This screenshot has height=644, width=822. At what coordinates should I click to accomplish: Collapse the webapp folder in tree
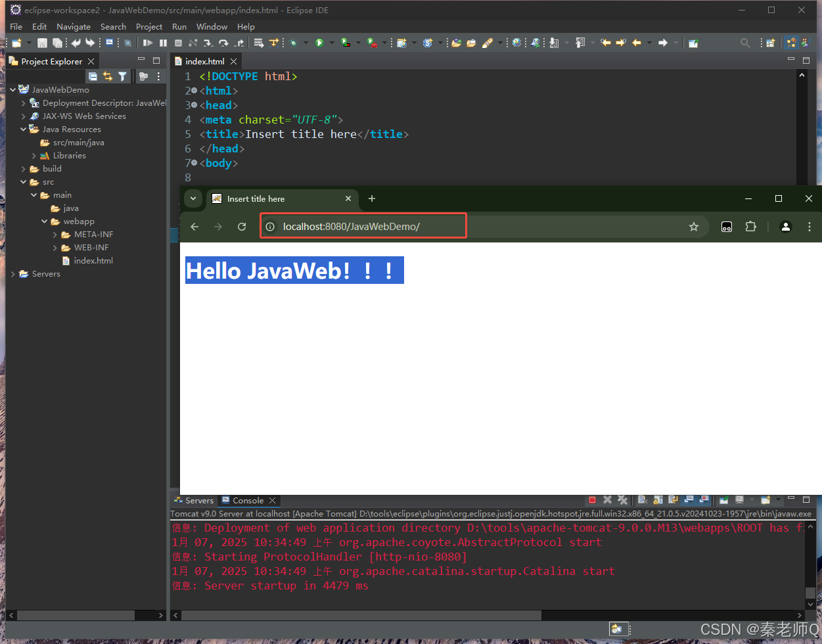coord(44,221)
